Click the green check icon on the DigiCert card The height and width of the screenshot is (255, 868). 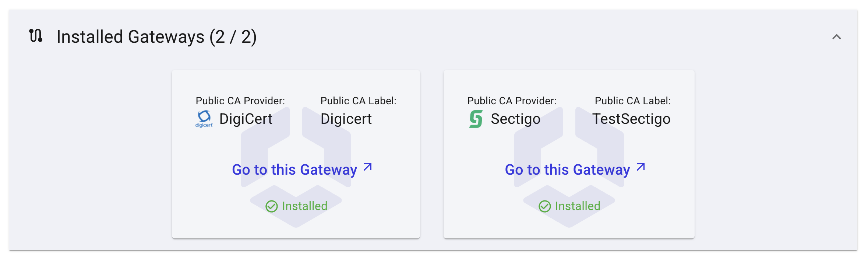coord(272,206)
